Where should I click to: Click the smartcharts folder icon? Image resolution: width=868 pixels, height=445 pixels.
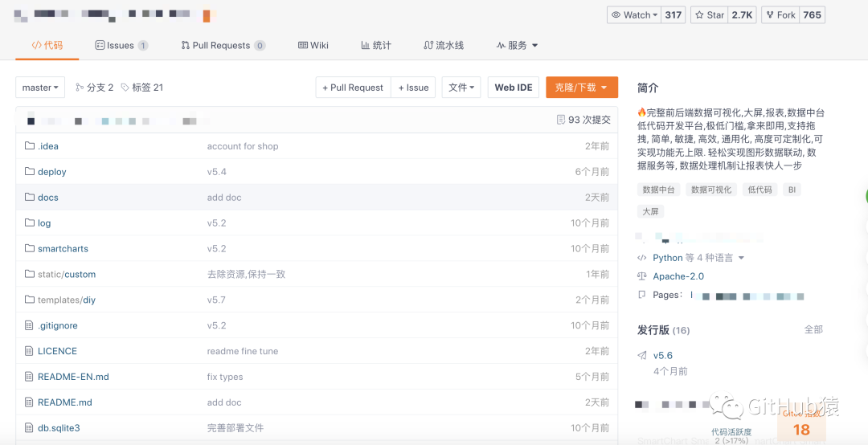coord(30,248)
